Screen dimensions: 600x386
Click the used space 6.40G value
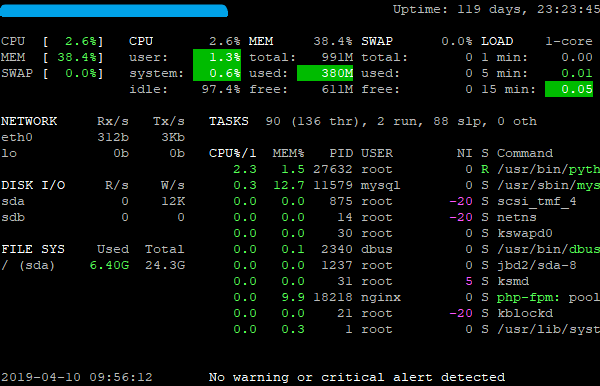(109, 265)
